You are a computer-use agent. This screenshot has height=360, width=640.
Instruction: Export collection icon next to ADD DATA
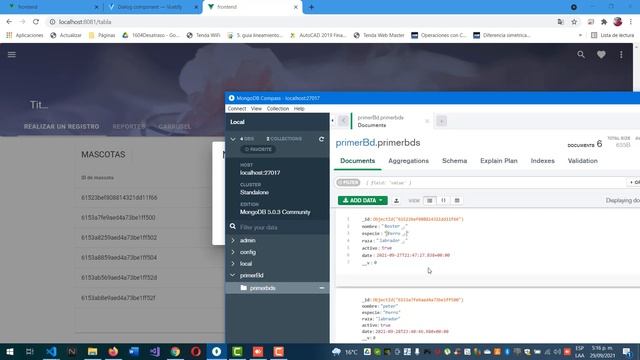(x=396, y=200)
